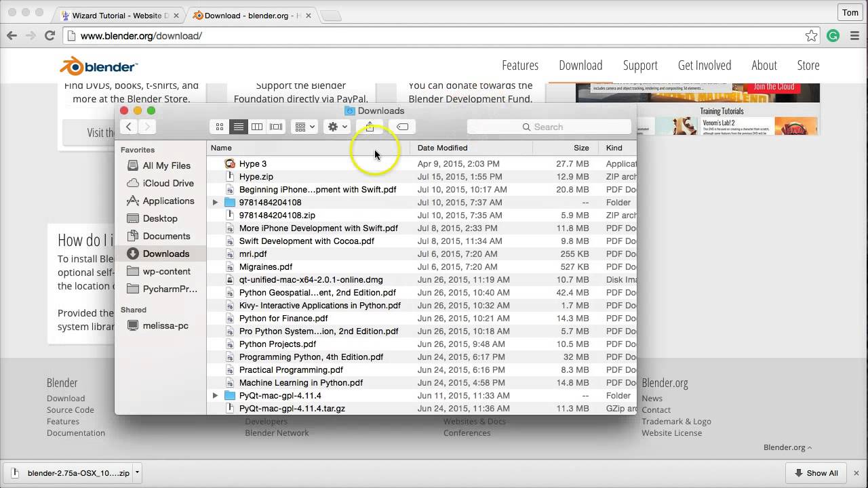Open About in Blender navigation
Image resolution: width=868 pixels, height=488 pixels.
[764, 65]
